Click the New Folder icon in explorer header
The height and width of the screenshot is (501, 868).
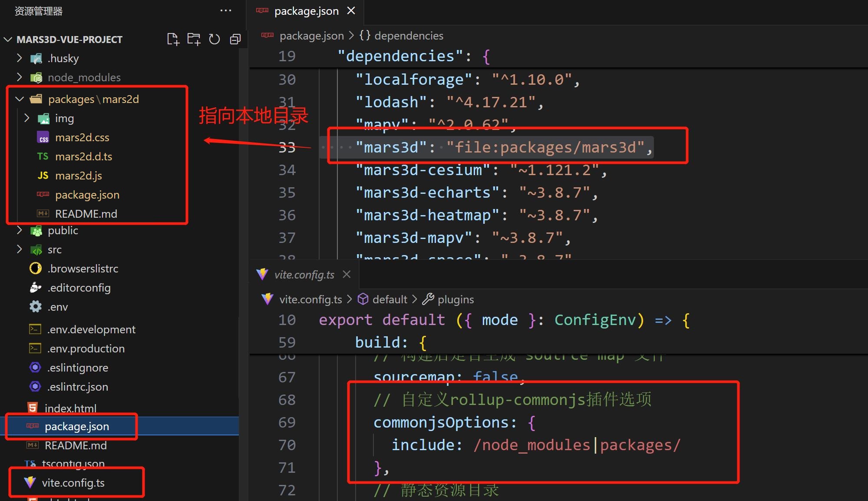(x=194, y=39)
